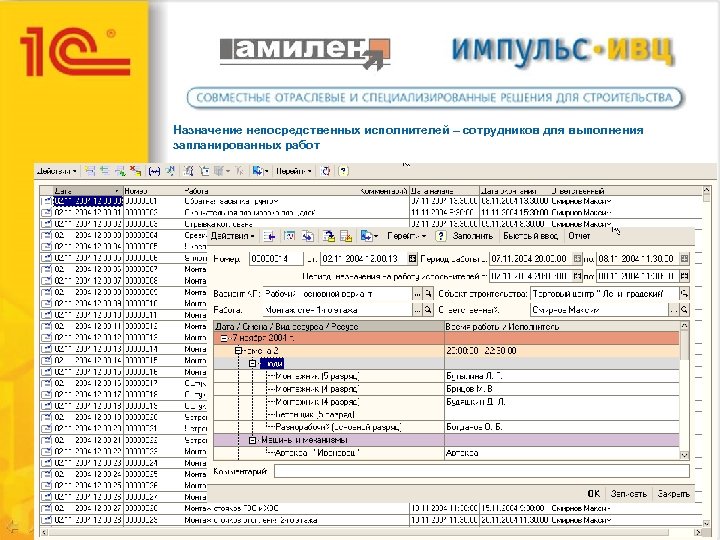Click the red-X delete mark icon in list toolbar

click(x=135, y=171)
